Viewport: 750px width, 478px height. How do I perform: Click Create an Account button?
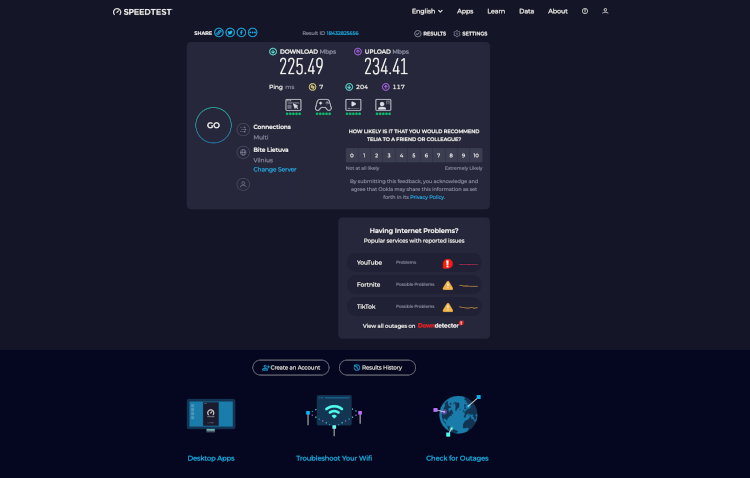pos(291,367)
